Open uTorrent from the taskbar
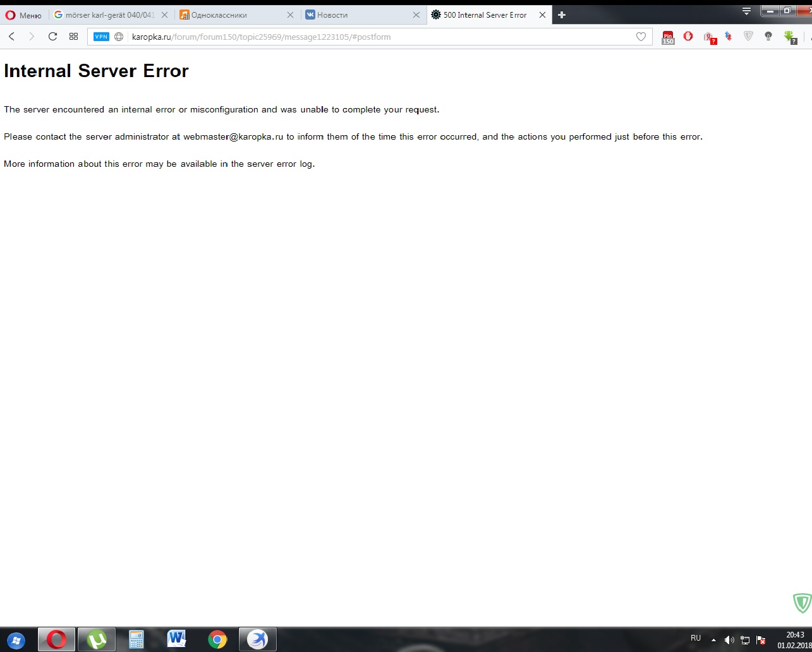812x652 pixels. (97, 639)
